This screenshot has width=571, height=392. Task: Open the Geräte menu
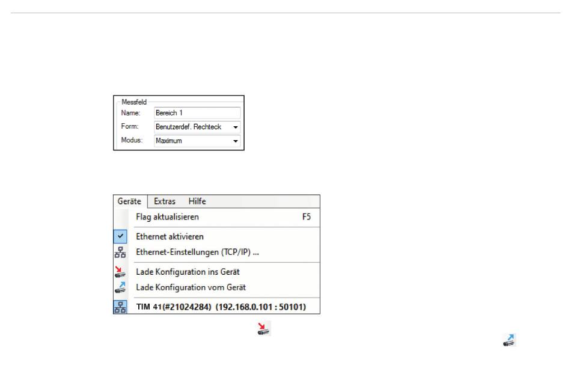(129, 201)
